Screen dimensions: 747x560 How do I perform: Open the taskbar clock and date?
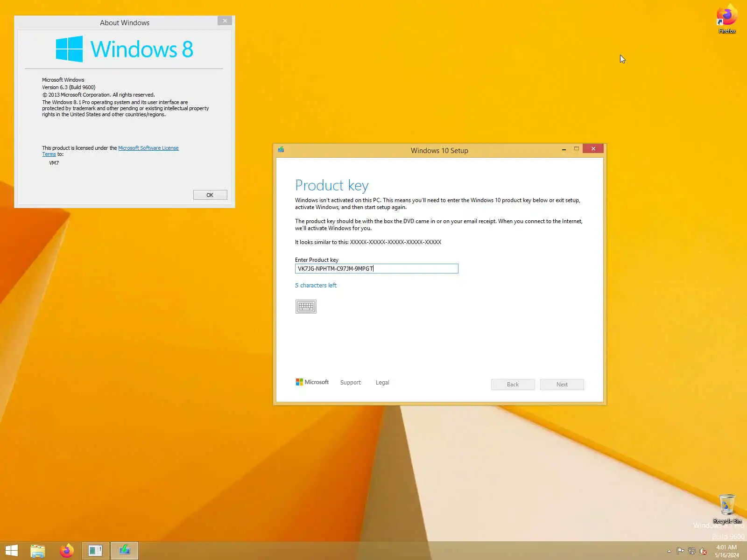[x=727, y=551]
